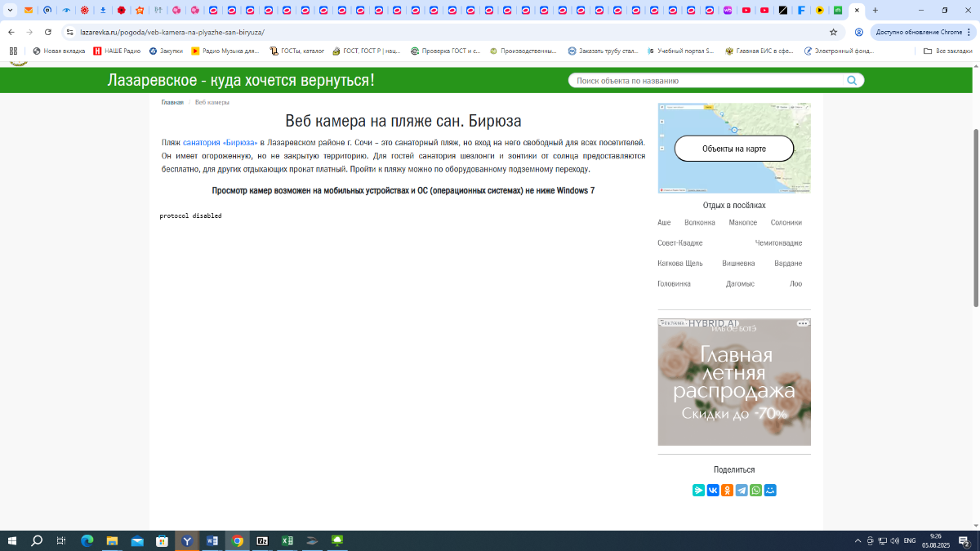Follow the 'санатория «Бирюза»' link
980x551 pixels.
pos(220,142)
